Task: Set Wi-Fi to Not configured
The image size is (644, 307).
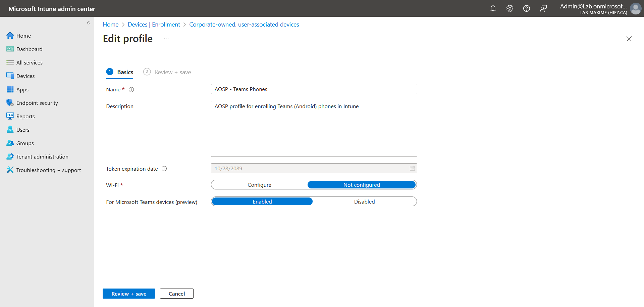Action: click(x=361, y=185)
